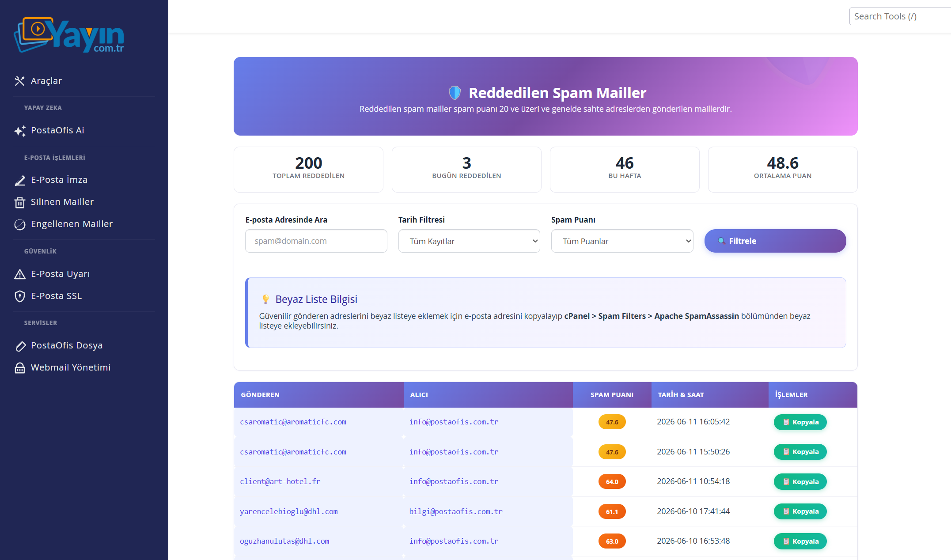Viewport: 951px width, 560px height.
Task: Copy the 15:50:26 row with Kopyala
Action: 800,452
